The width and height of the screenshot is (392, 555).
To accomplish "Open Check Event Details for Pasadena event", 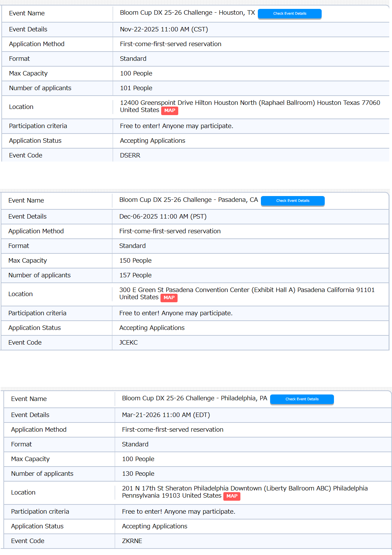I will click(x=293, y=201).
